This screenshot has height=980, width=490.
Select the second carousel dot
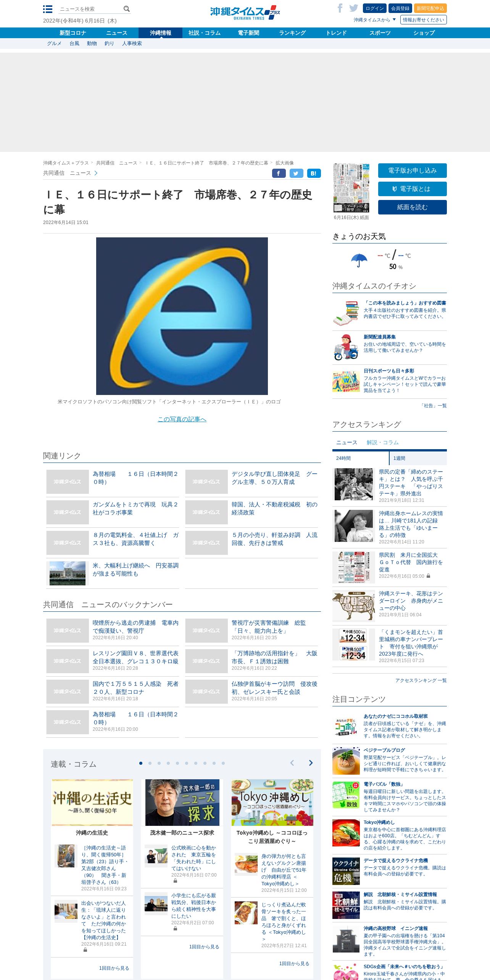(150, 763)
